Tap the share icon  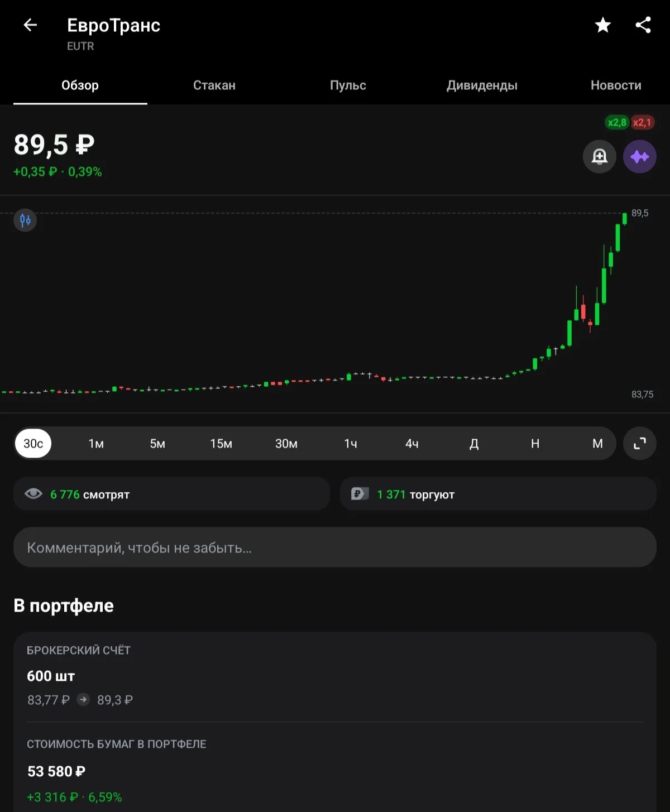pos(643,25)
